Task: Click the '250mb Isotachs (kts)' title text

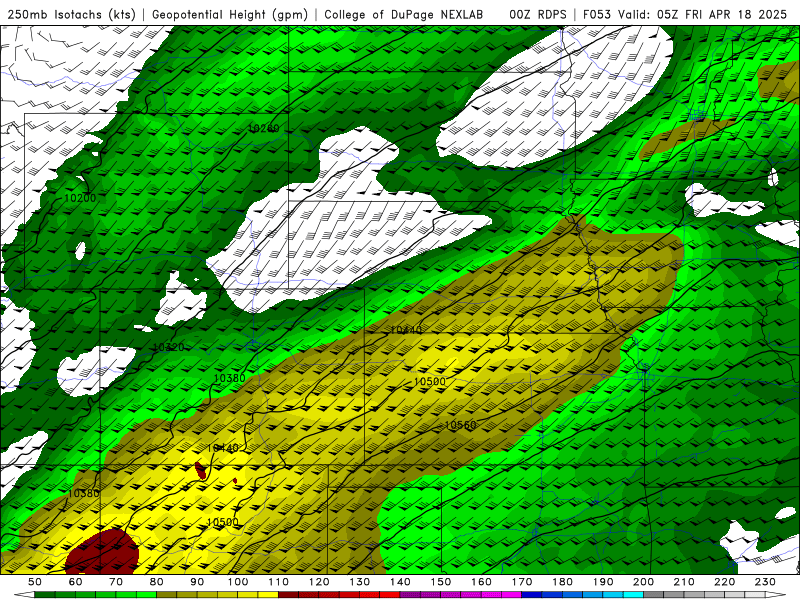Action: pos(71,14)
